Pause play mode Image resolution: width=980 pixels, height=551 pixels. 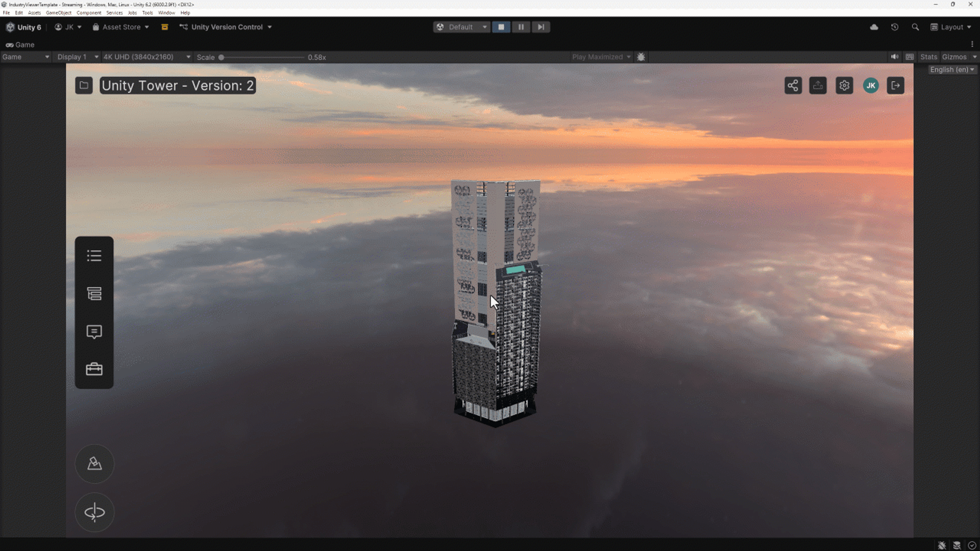point(521,27)
